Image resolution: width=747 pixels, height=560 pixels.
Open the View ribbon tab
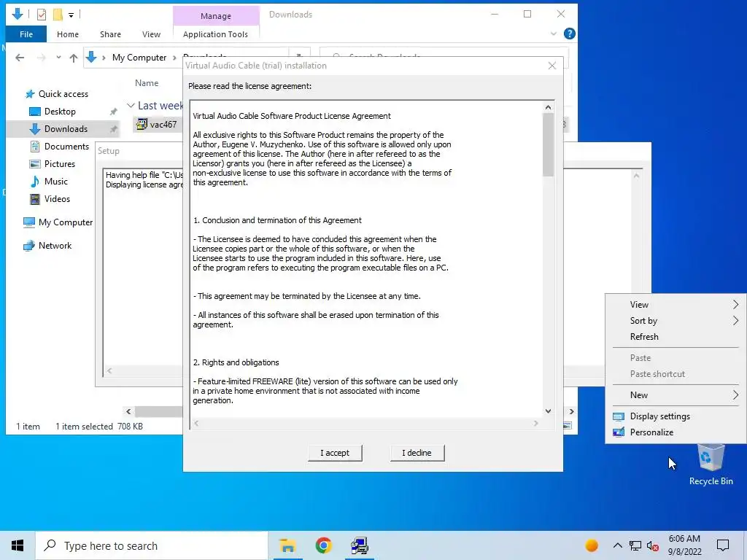pos(151,34)
